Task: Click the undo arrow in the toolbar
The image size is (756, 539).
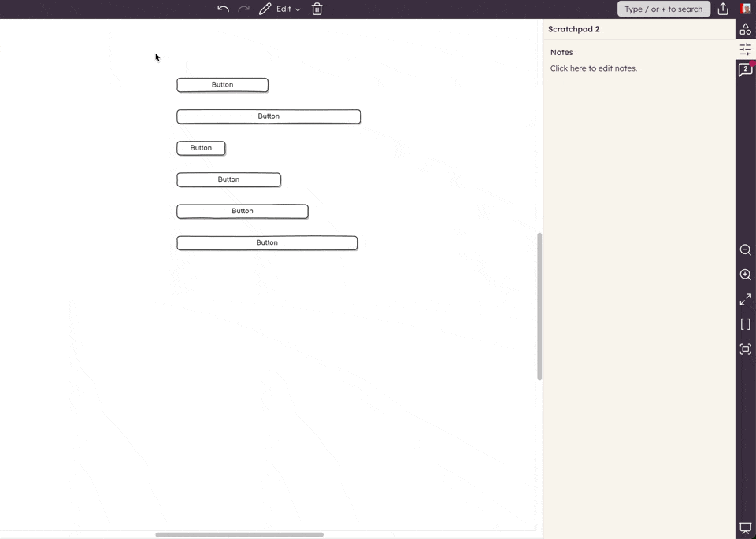Action: pos(223,9)
